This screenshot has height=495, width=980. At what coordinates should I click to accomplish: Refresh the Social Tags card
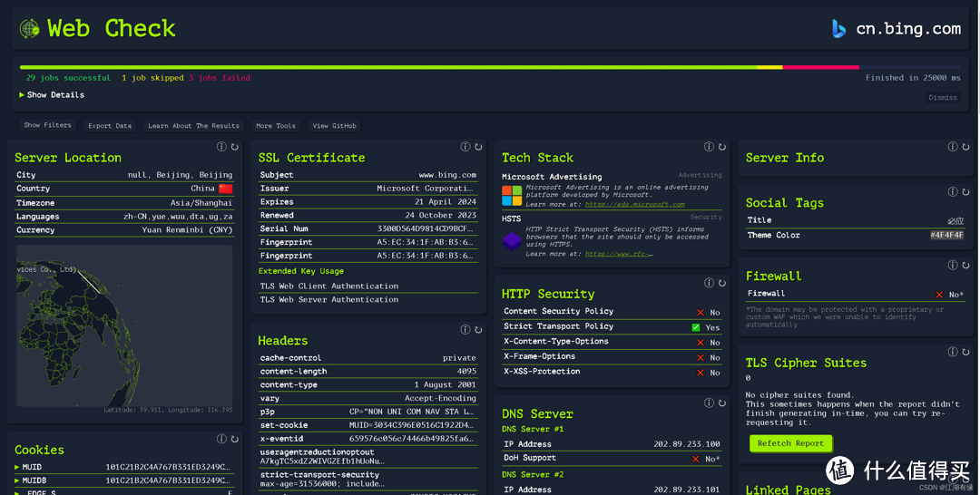coord(966,191)
